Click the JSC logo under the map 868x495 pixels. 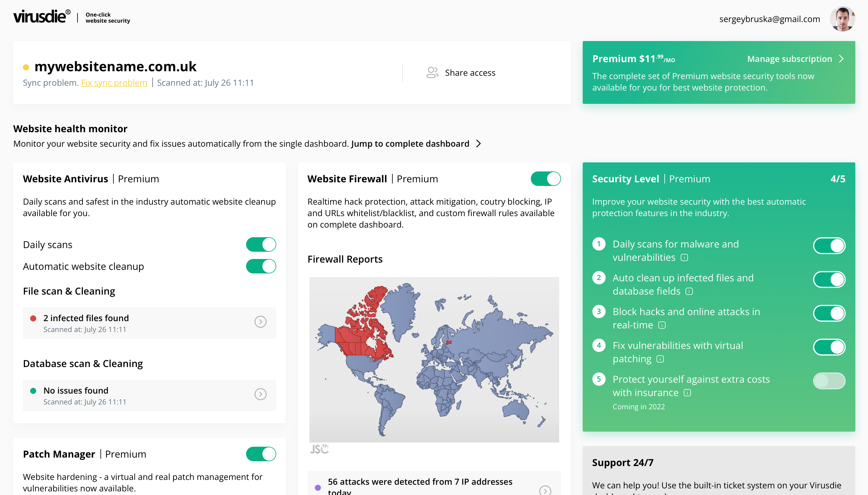[319, 449]
